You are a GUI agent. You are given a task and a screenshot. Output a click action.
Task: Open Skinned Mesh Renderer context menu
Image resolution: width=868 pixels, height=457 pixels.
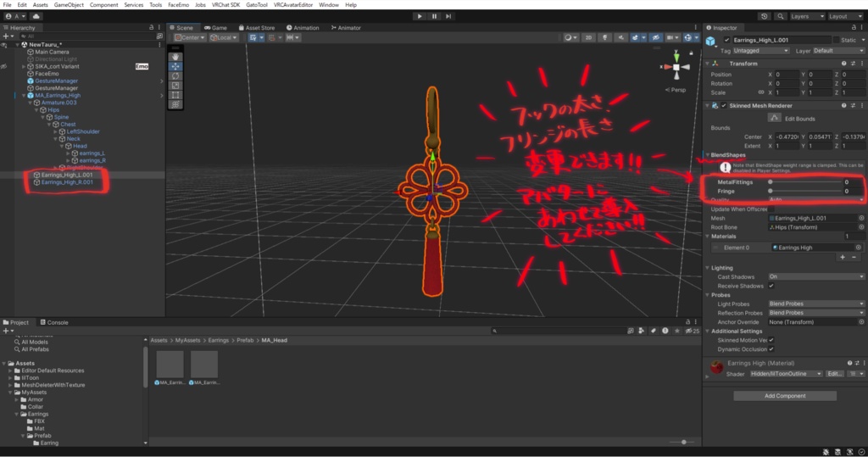tap(862, 106)
